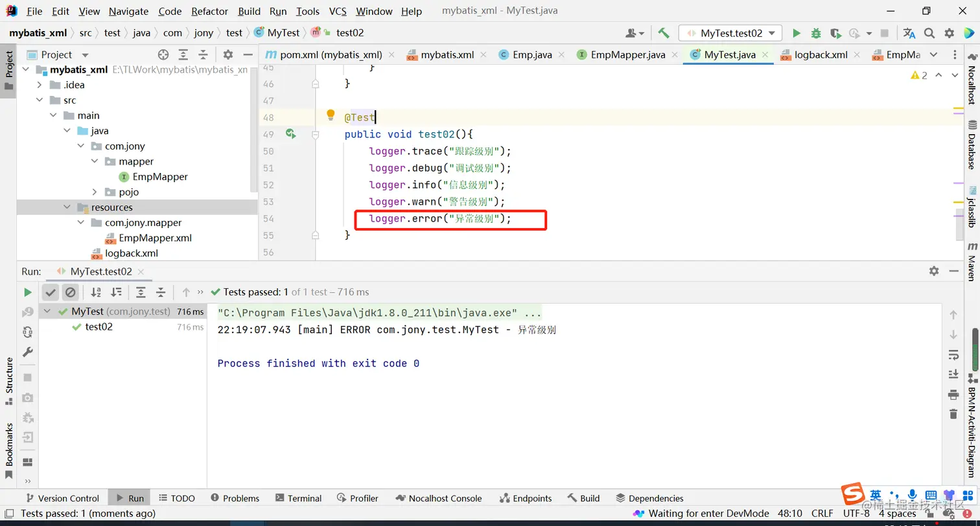Viewport: 980px width, 526px height.
Task: Select test02 in the test results tree
Action: pyautogui.click(x=99, y=327)
